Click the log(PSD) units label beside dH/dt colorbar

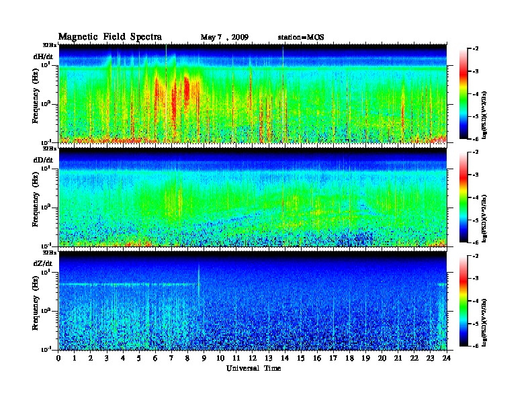[x=485, y=116]
